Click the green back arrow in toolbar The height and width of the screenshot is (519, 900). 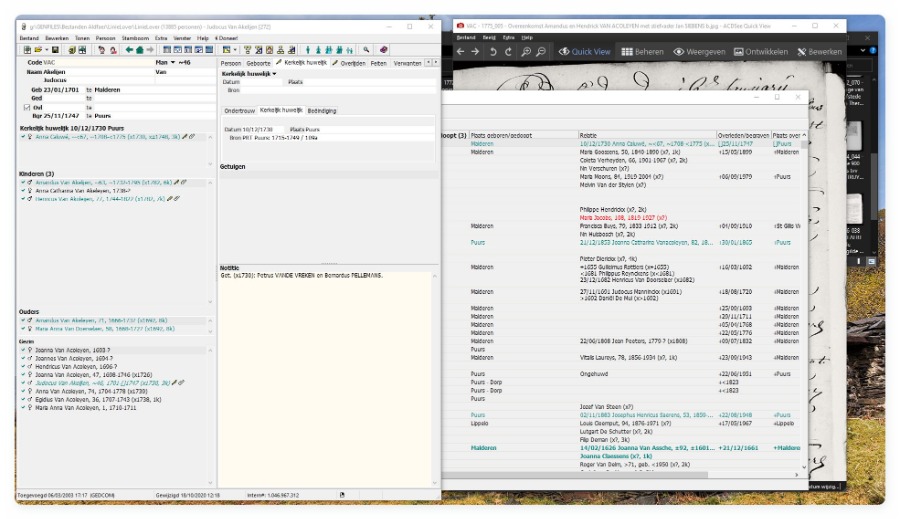point(128,49)
